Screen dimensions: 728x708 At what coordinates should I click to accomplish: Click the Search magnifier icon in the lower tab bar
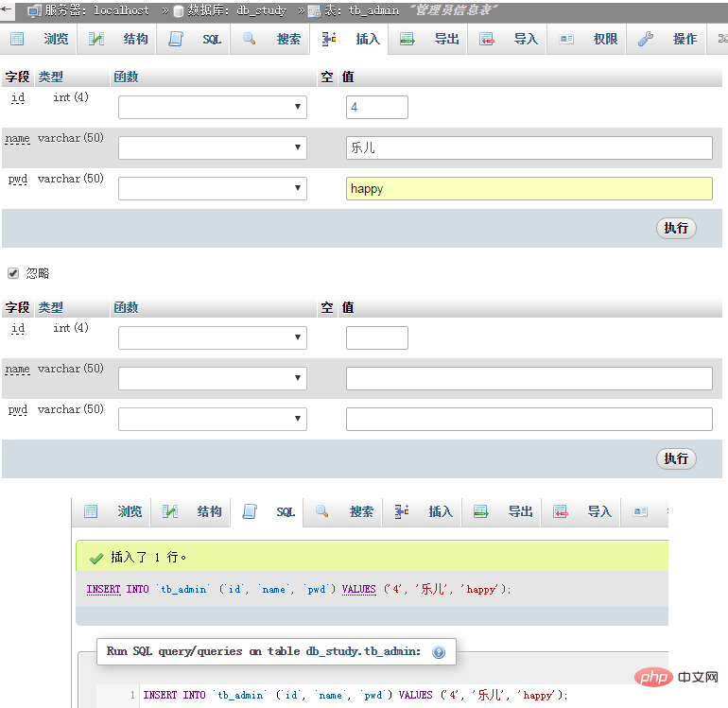point(322,511)
